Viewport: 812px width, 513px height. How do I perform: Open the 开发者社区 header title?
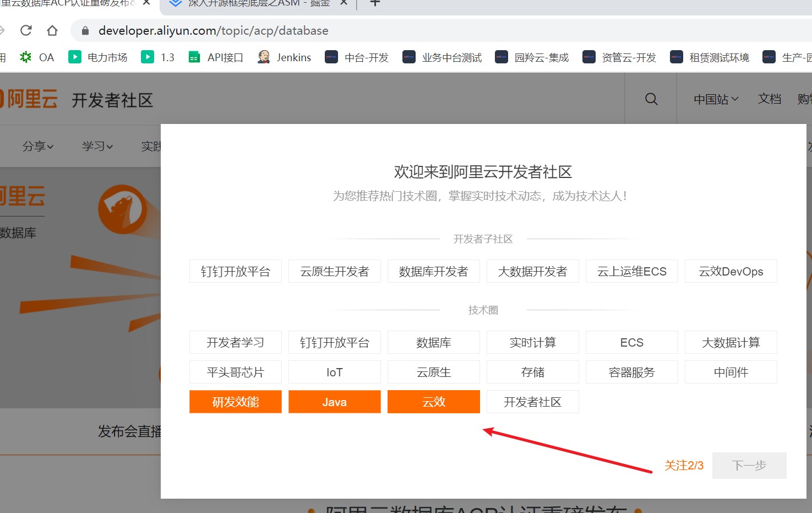(x=112, y=100)
